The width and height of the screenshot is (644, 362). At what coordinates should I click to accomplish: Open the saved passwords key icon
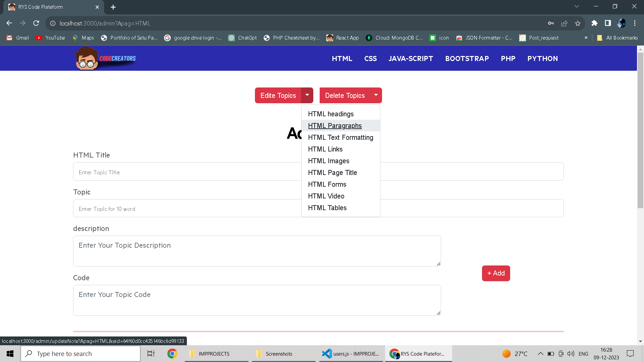551,23
